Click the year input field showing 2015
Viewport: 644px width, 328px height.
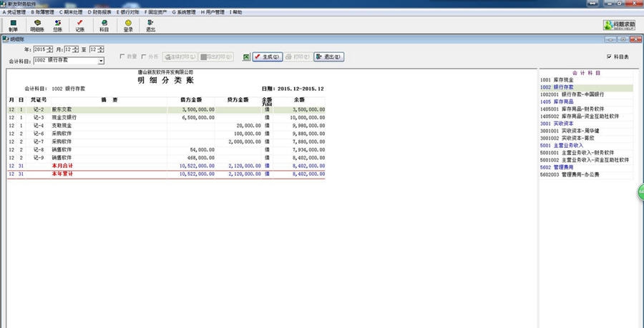coord(40,49)
